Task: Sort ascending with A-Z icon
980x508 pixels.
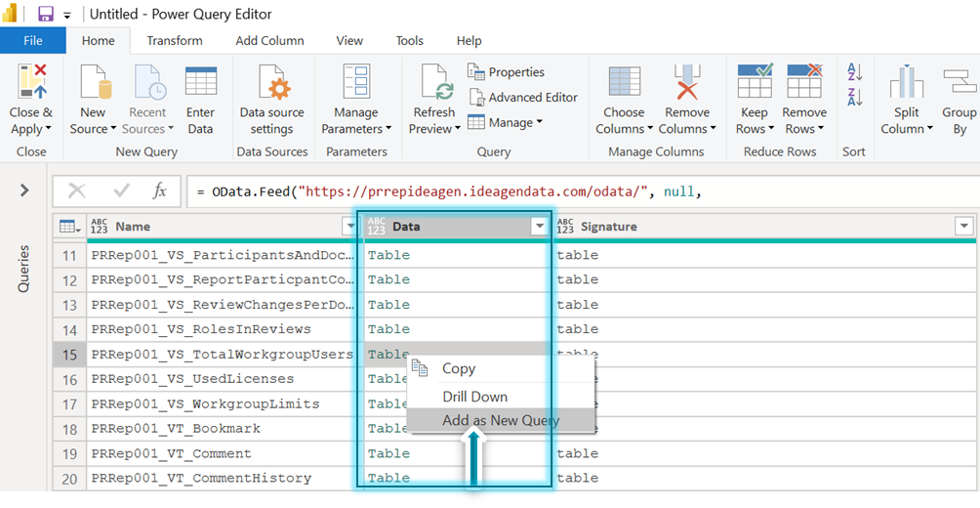Action: point(854,71)
